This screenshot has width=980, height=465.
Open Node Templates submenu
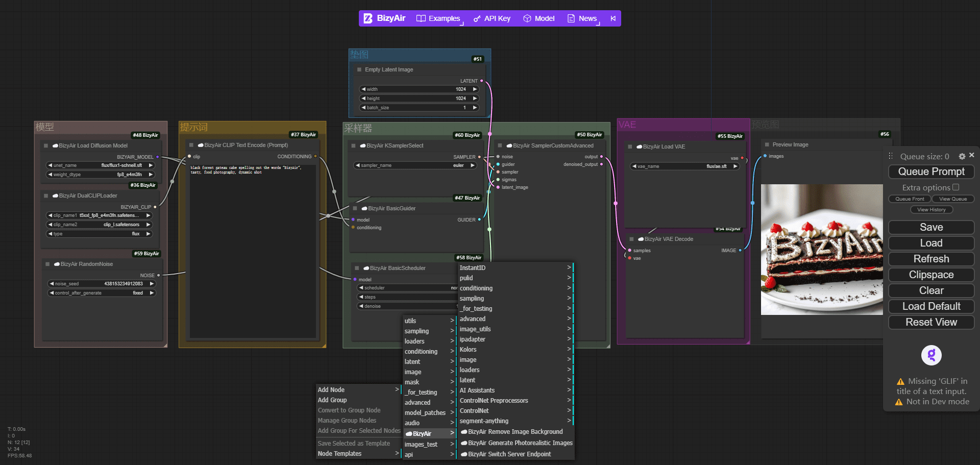[359, 454]
